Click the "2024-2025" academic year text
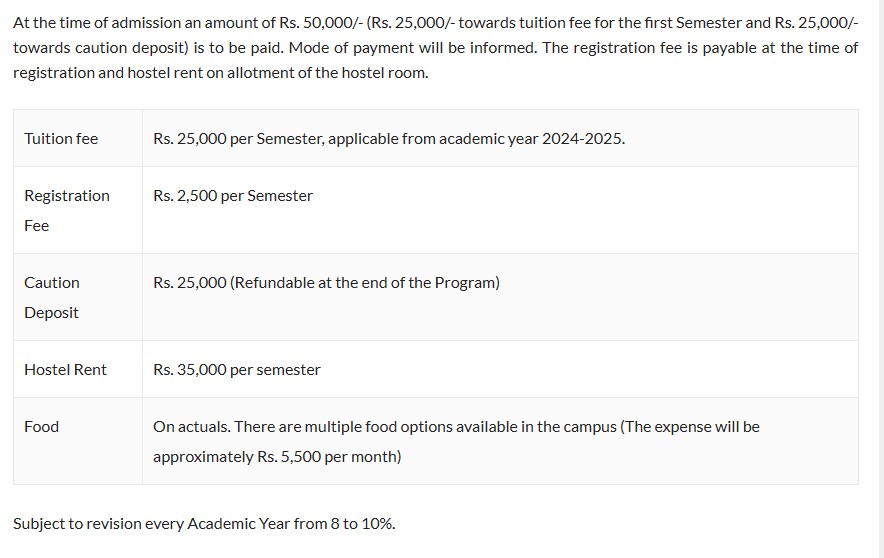Image resolution: width=884 pixels, height=558 pixels. (583, 139)
